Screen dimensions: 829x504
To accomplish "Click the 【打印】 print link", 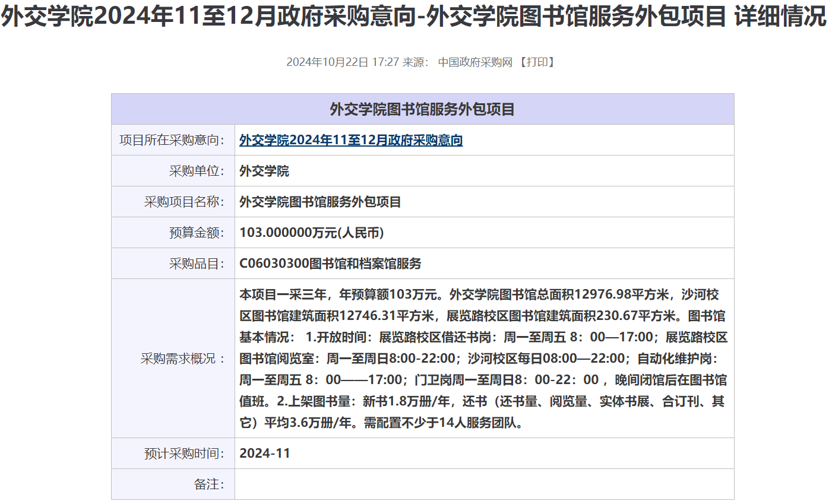I will point(537,62).
